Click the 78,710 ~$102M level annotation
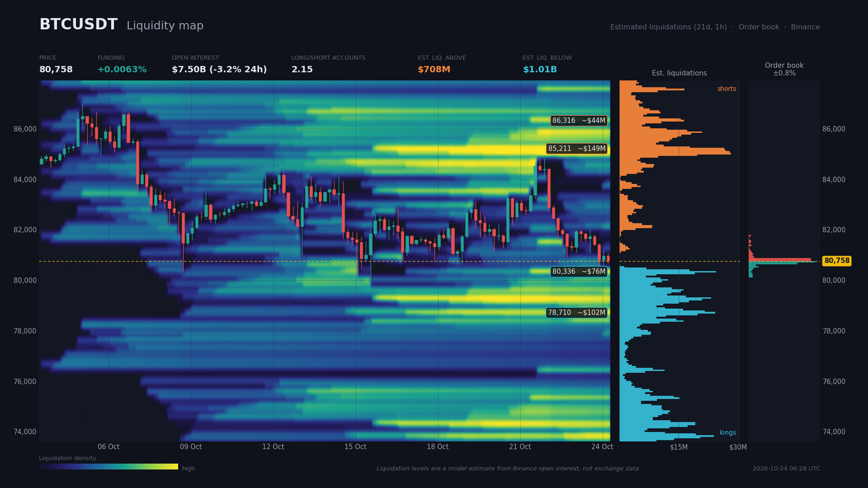This screenshot has height=488, width=868. click(577, 313)
